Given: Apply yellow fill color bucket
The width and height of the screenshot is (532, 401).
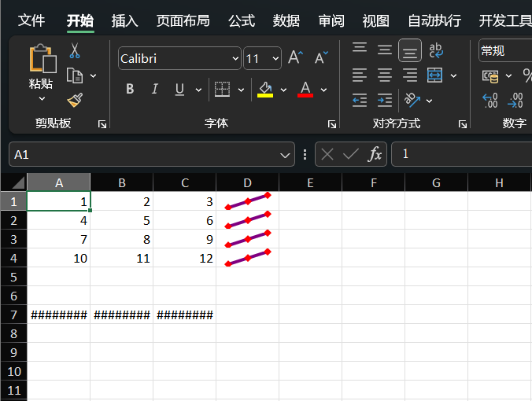Looking at the screenshot, I should [x=265, y=90].
